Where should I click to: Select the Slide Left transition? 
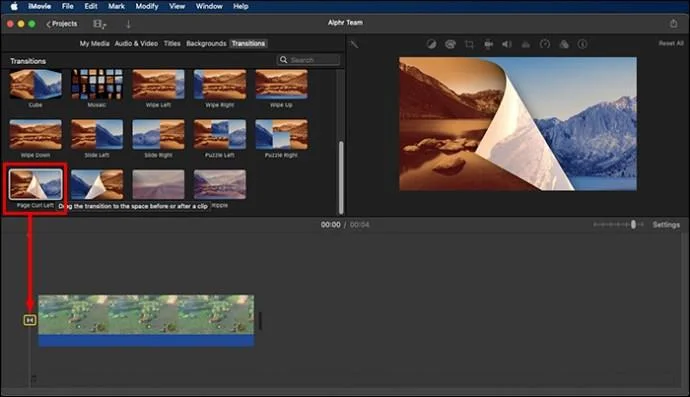[x=97, y=134]
